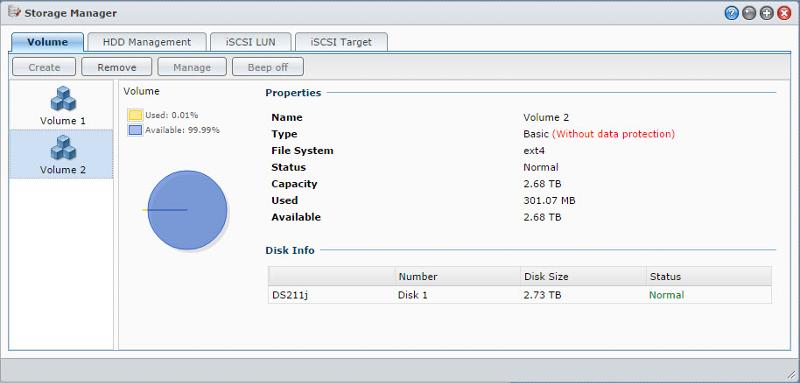
Task: Select the Volume 1 cubes icon
Action: coord(63,98)
